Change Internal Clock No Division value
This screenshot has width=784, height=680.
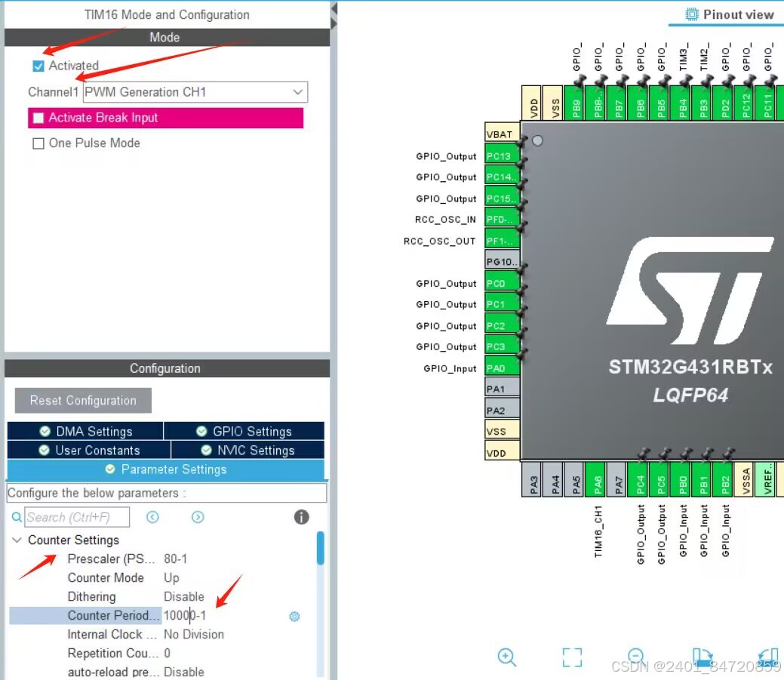pos(193,635)
